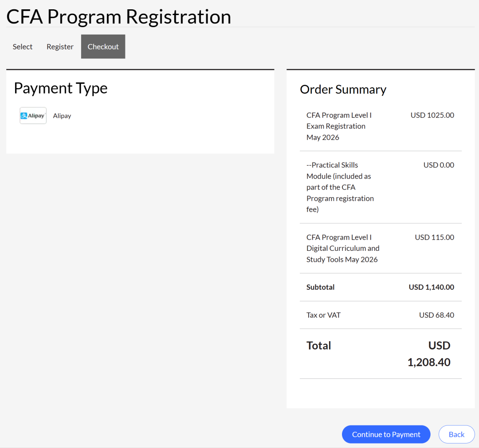Click the CFA Program Registration page title
This screenshot has height=448, width=479.
pos(118,16)
